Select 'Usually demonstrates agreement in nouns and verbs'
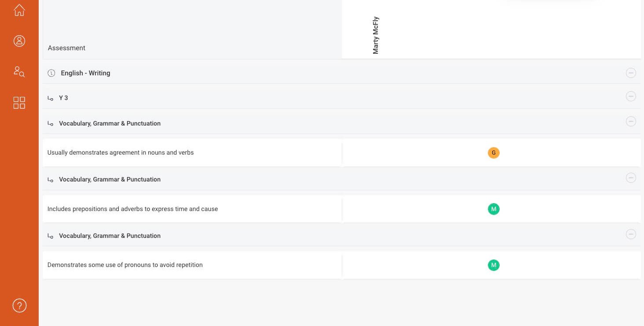Viewport: 644px width, 326px height. pyautogui.click(x=121, y=152)
